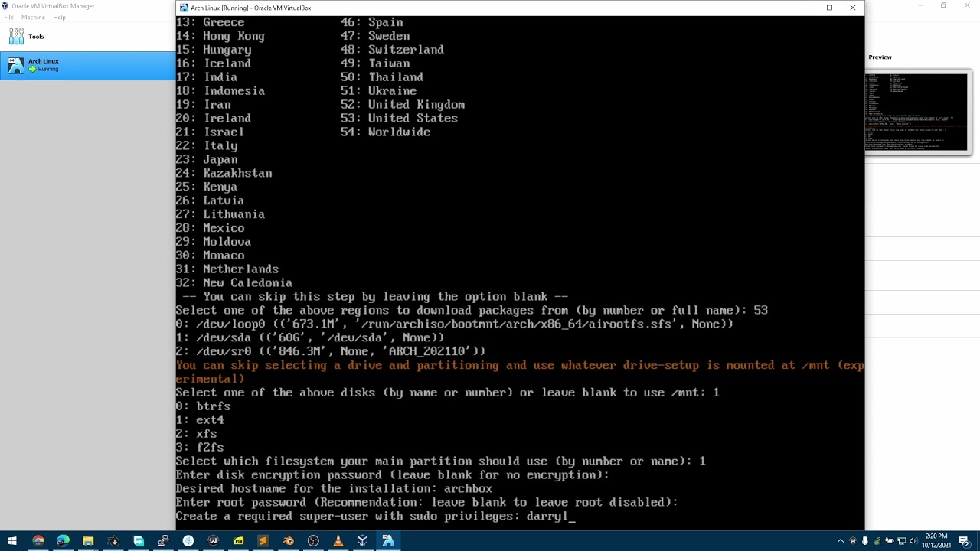Viewport: 980px width, 551px height.
Task: Open Help menu in VirtualBox Manager
Action: pos(59,17)
